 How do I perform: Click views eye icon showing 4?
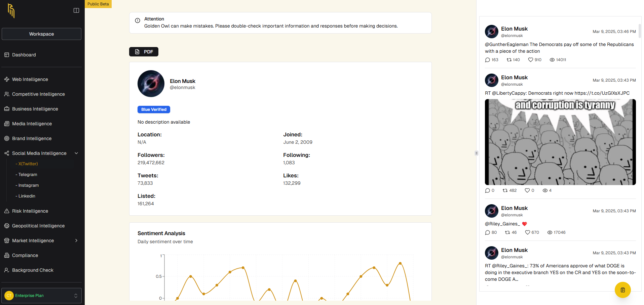click(545, 190)
